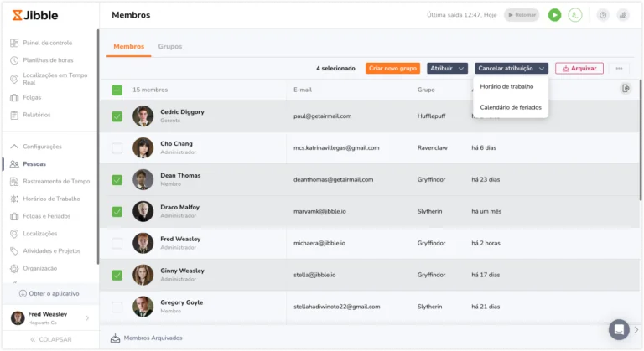Viewport: 644px width, 351px height.
Task: Switch to the Grupos tab
Action: (170, 46)
